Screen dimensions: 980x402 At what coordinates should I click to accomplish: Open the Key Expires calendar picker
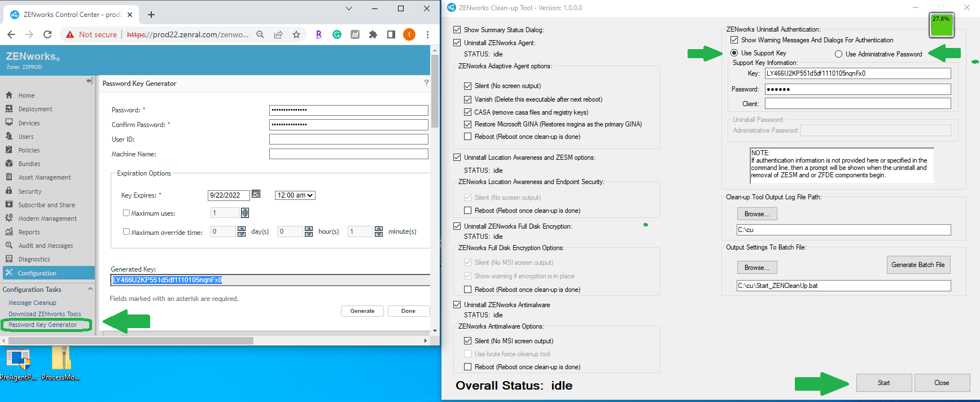pos(256,194)
